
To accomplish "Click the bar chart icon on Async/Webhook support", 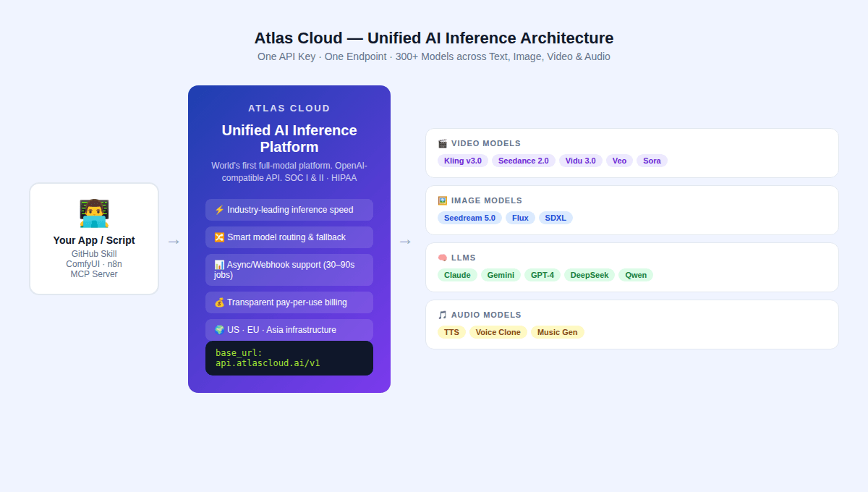I will (219, 264).
